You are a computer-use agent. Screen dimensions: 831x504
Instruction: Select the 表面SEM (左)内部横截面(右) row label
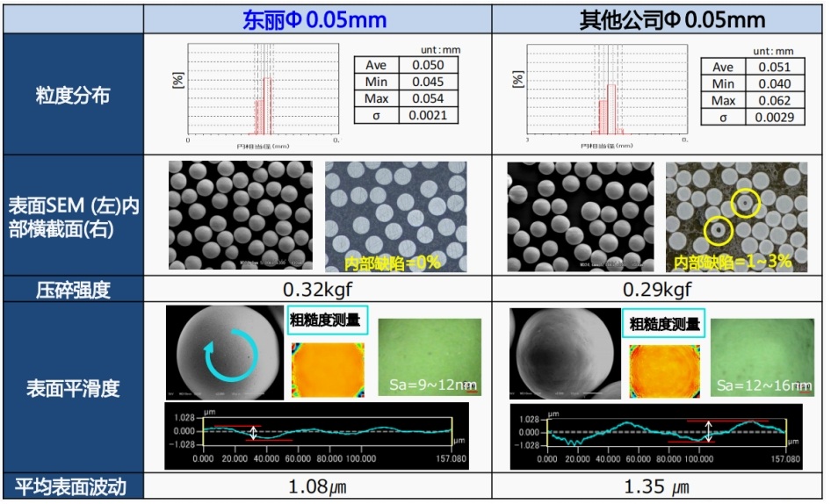click(74, 217)
